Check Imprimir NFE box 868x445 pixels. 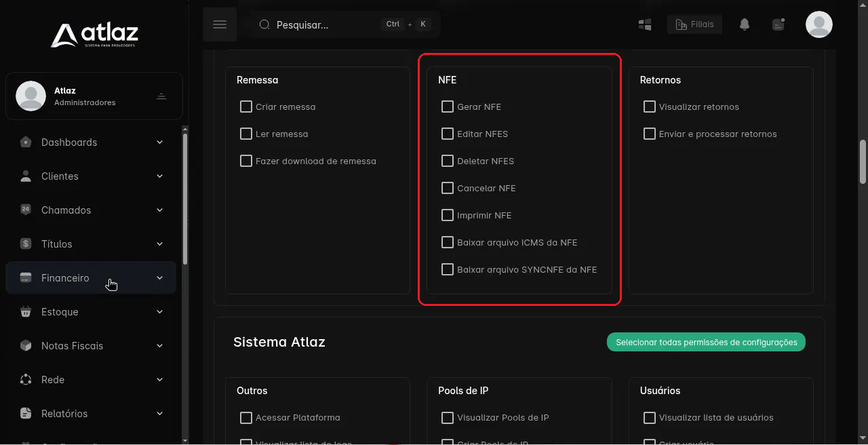448,215
